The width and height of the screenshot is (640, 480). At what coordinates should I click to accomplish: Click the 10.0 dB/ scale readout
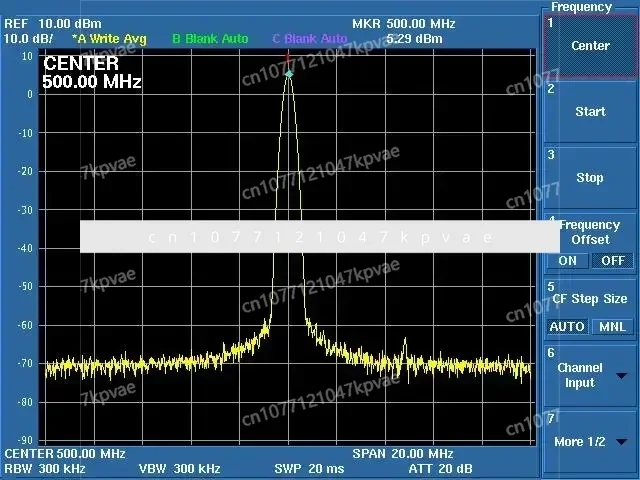pos(29,39)
